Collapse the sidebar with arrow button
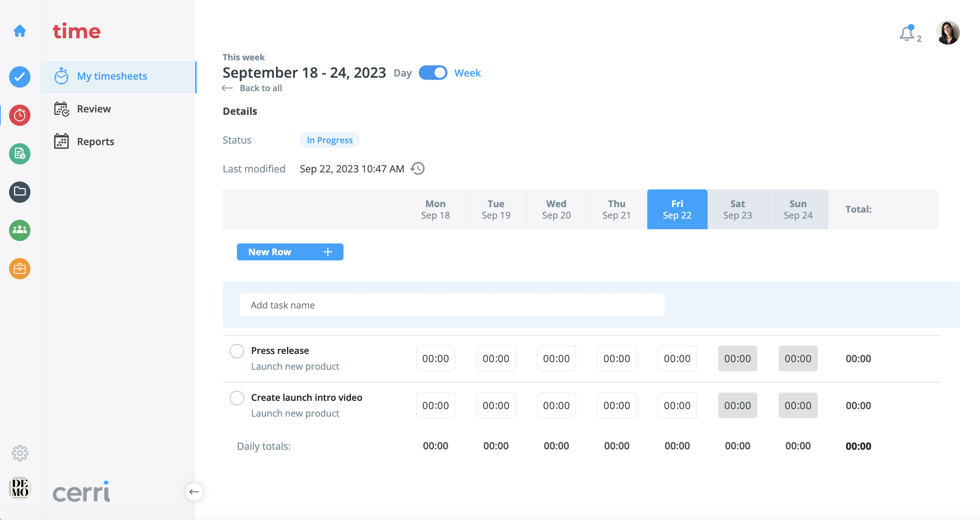Screen dimensions: 980x520 194,492
